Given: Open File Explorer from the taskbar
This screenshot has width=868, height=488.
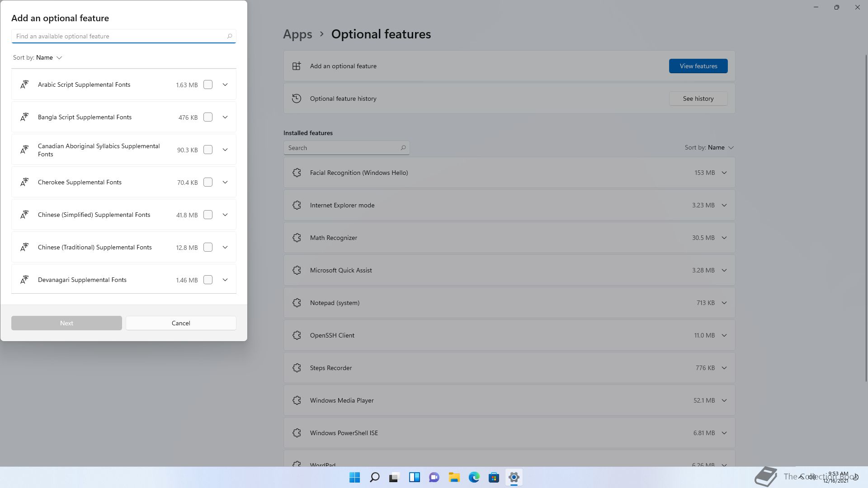Looking at the screenshot, I should pos(454,477).
